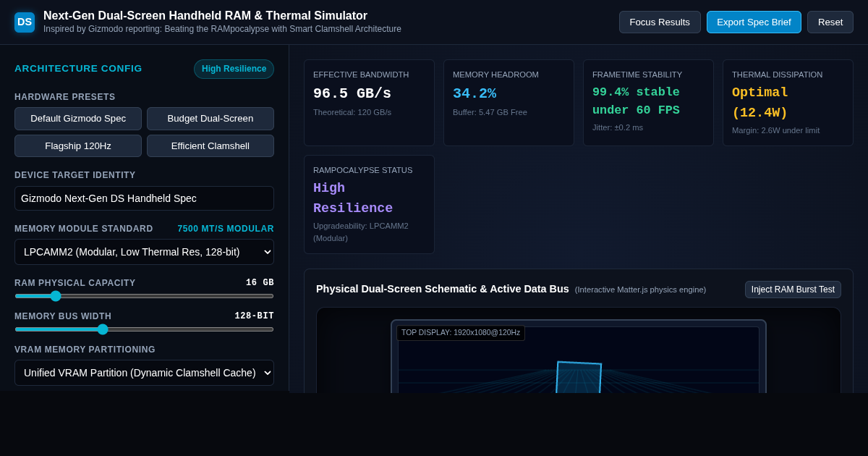The image size is (868, 456).
Task: Inject a RAM Burst Test
Action: click(793, 290)
